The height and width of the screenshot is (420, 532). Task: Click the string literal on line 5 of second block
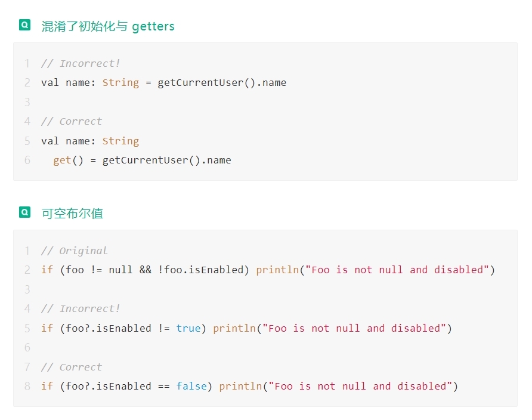click(x=354, y=328)
